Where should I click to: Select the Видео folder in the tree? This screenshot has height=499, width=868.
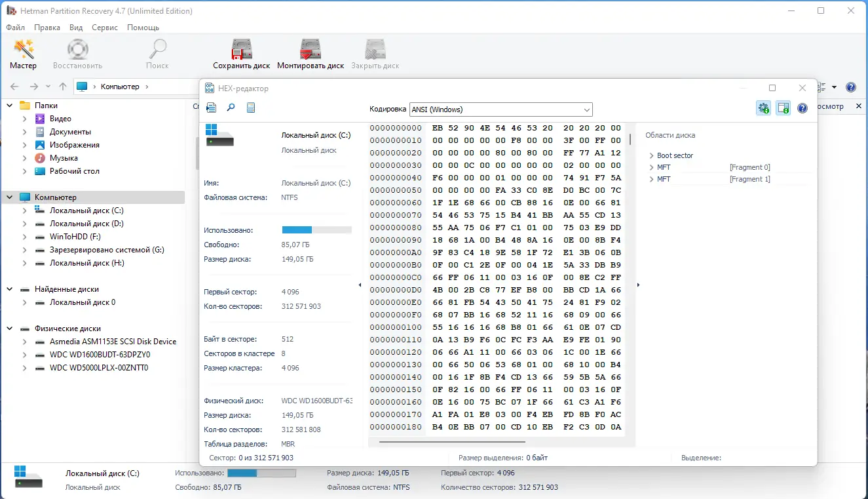pyautogui.click(x=60, y=119)
